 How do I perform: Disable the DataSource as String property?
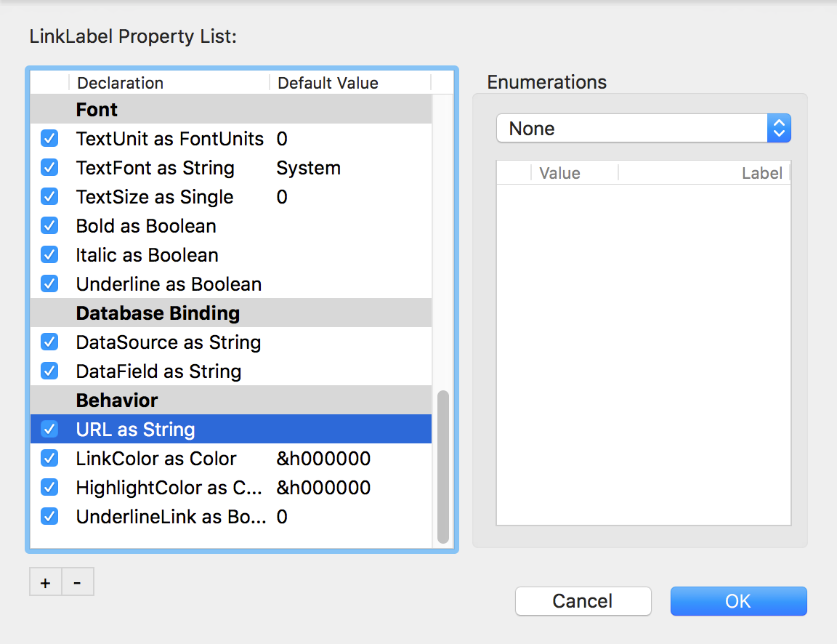pos(49,342)
